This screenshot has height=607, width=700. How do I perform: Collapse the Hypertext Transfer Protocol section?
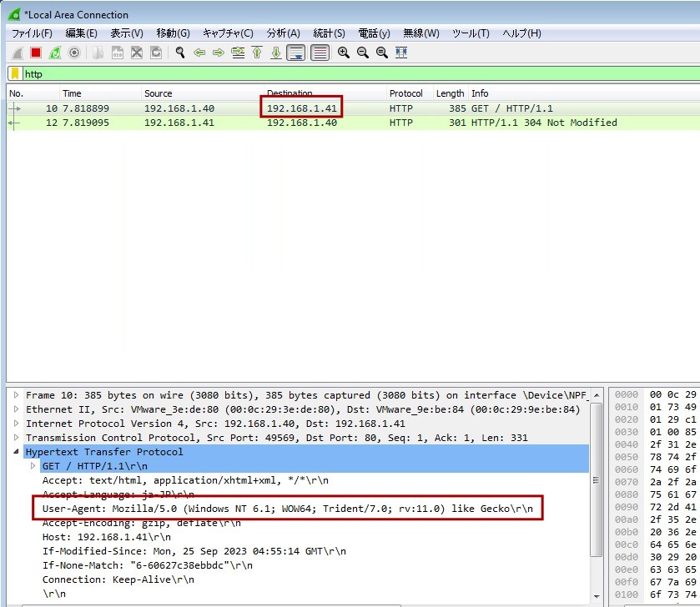[16, 452]
